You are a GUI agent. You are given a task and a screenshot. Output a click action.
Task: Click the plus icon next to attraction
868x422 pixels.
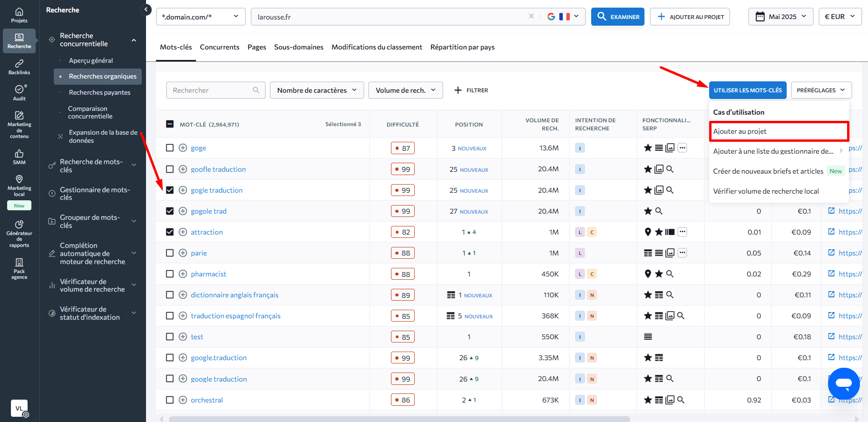point(183,232)
